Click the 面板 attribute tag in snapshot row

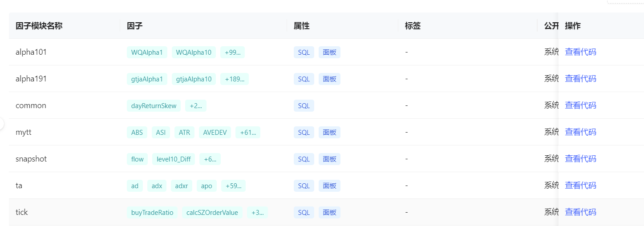329,159
